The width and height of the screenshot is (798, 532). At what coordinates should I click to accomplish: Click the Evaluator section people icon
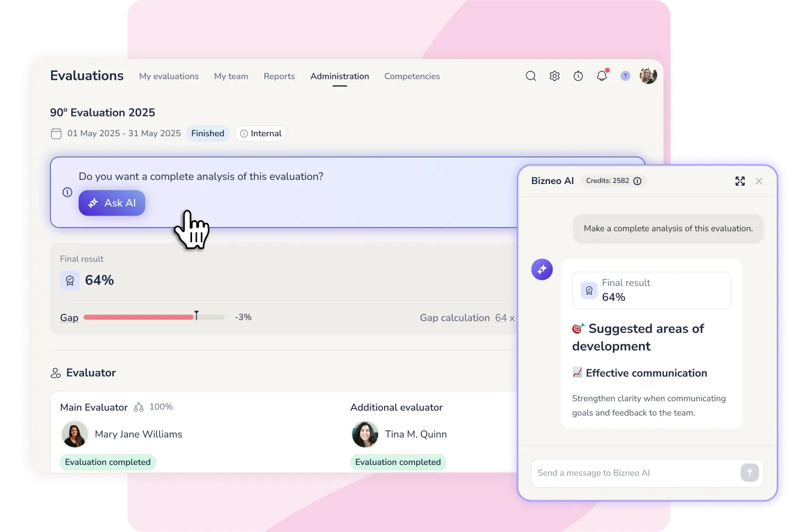click(x=56, y=373)
